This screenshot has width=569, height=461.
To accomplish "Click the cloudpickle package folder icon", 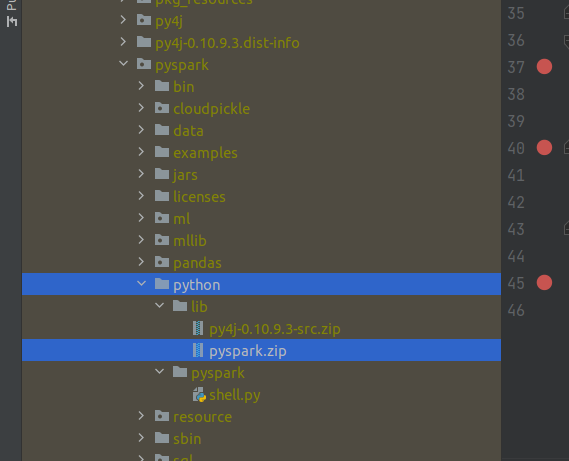I will pos(162,108).
